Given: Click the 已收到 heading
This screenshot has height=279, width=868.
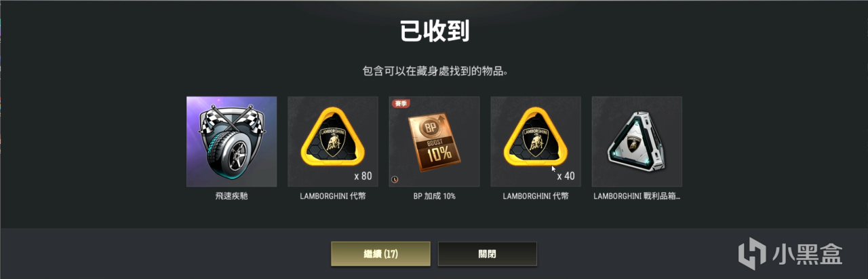Looking at the screenshot, I should pos(434,31).
